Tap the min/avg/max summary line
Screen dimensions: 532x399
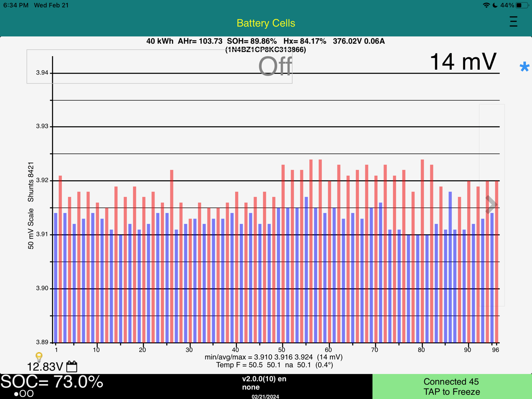(x=273, y=357)
